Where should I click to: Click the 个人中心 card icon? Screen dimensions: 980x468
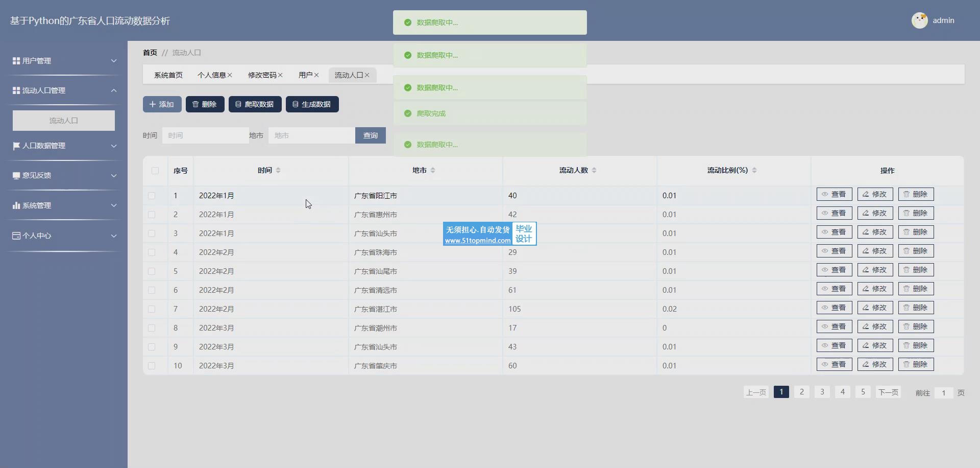click(x=16, y=236)
